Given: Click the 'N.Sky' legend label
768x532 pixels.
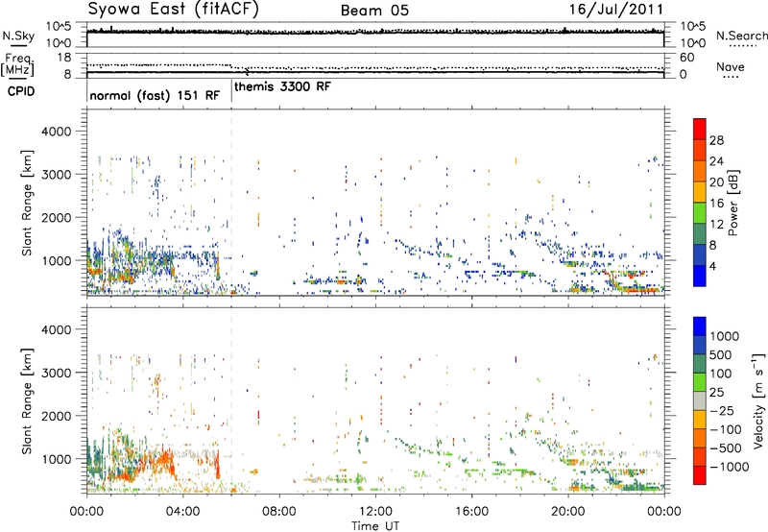Looking at the screenshot, I should (18, 36).
